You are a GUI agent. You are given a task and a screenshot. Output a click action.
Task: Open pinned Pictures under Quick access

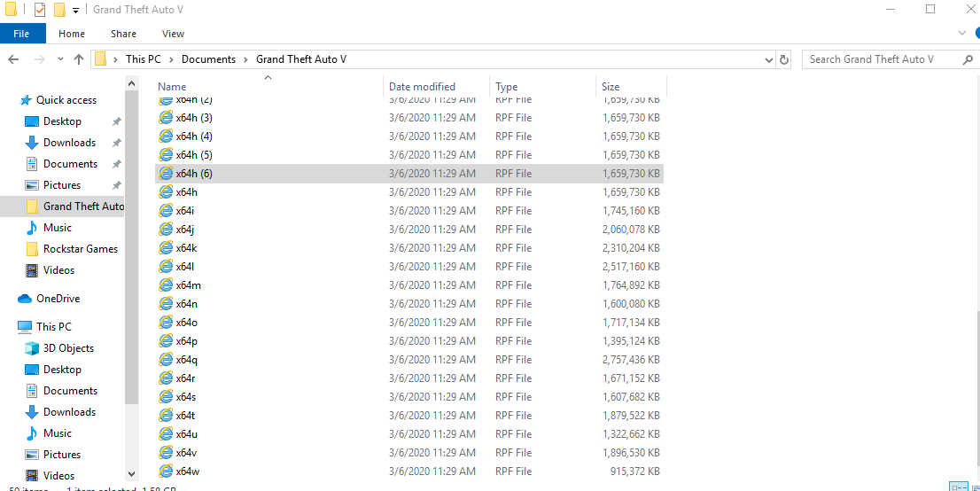click(x=62, y=185)
